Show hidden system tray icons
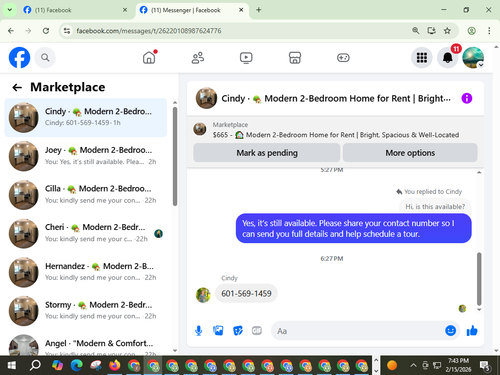This screenshot has width=500, height=375. coord(413,366)
